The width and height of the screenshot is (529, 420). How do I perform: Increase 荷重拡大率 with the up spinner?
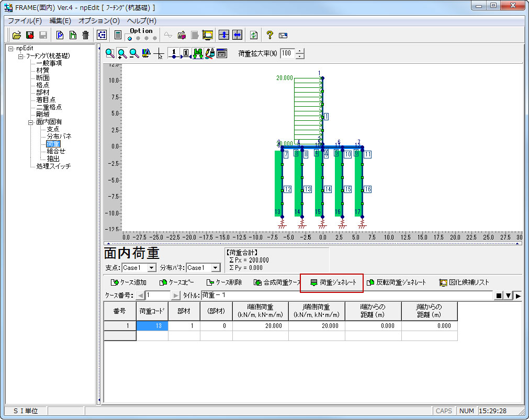[299, 51]
